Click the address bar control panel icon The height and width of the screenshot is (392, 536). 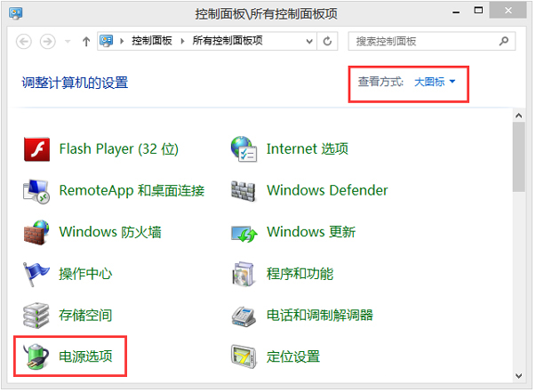107,41
